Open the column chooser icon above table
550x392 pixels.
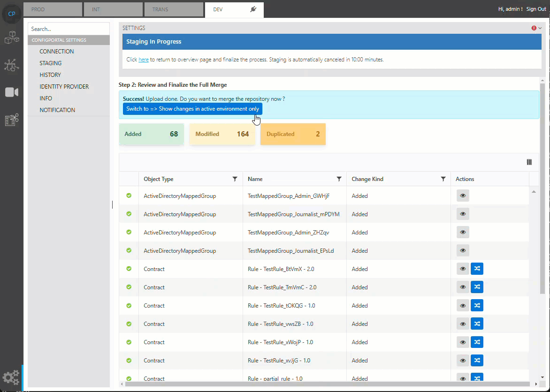pos(529,162)
